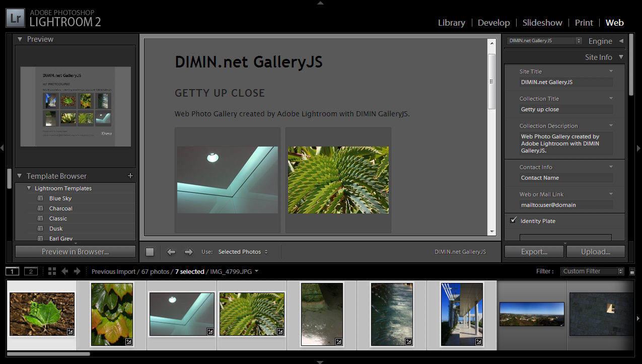The width and height of the screenshot is (642, 364).
Task: Collapse the top module picker panel arrow
Action: pos(320,3)
